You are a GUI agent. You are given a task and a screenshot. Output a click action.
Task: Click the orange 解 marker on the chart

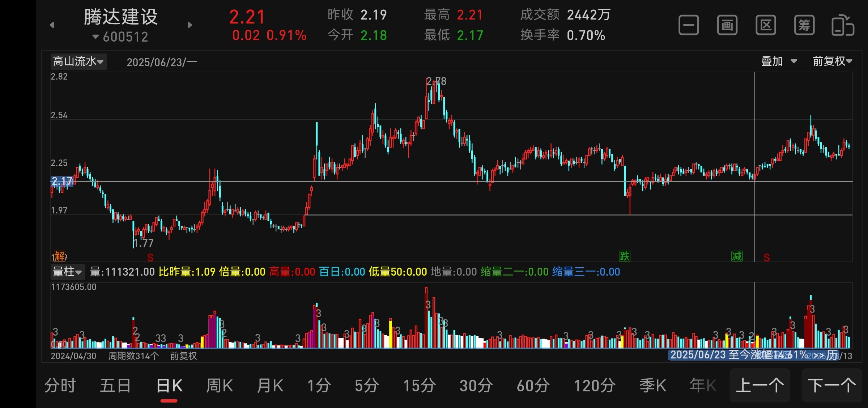click(x=60, y=256)
